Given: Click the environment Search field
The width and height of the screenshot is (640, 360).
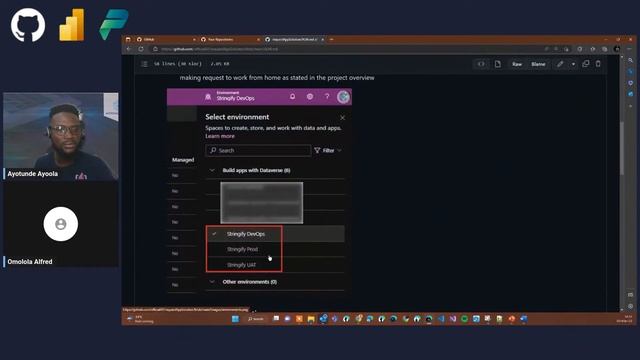Looking at the screenshot, I should click(258, 151).
